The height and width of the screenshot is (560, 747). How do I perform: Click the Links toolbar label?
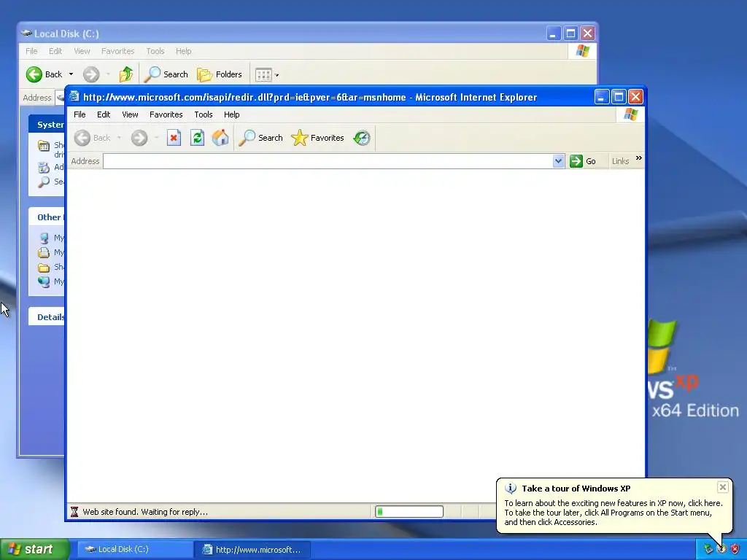tap(620, 161)
